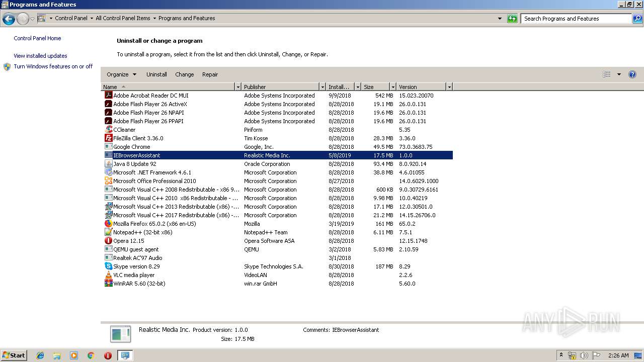This screenshot has width=644, height=362.
Task: Select Microsoft Visual C++ 2013 Redistributable row
Action: pyautogui.click(x=277, y=207)
